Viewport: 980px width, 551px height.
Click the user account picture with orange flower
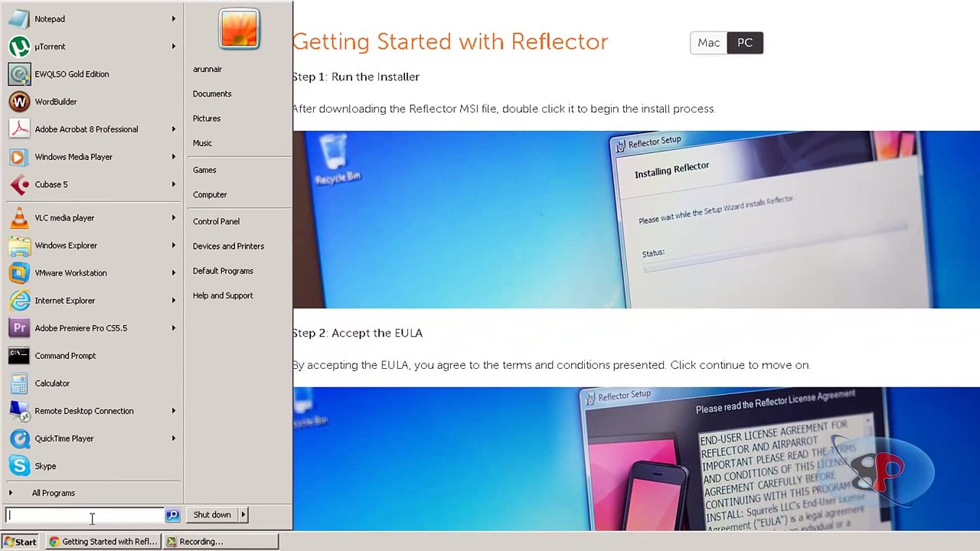(239, 29)
